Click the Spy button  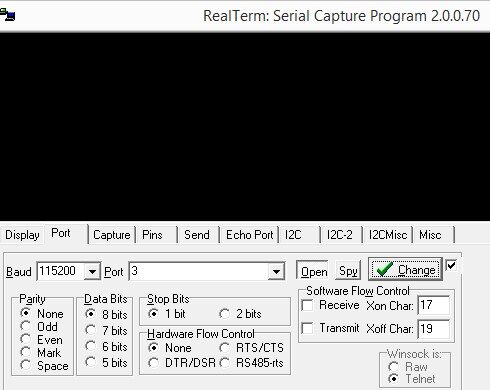[x=348, y=271]
